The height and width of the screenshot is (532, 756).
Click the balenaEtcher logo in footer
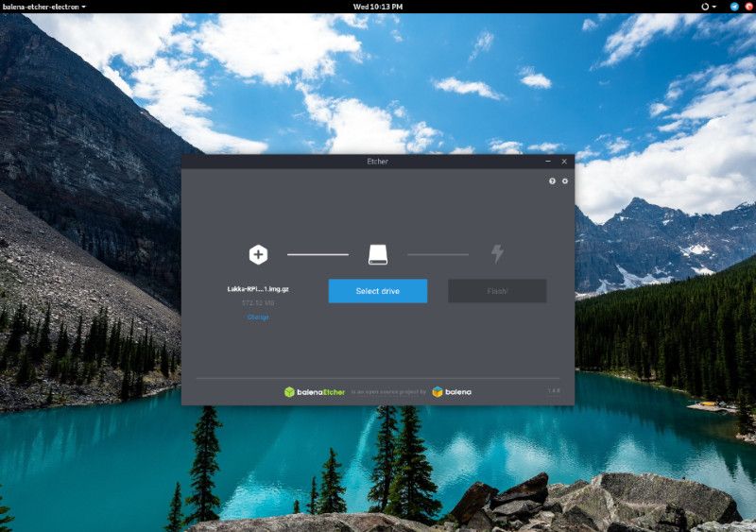click(315, 391)
